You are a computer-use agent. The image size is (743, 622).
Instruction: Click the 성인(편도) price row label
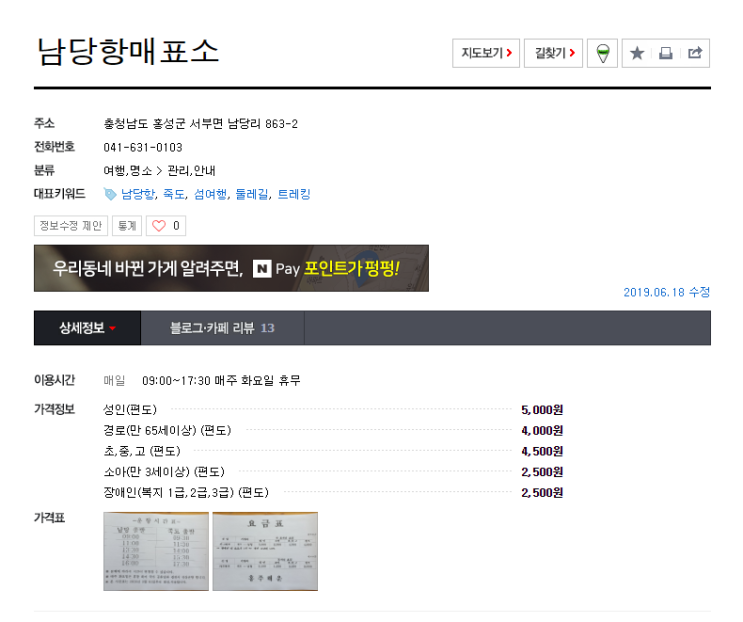(x=130, y=409)
